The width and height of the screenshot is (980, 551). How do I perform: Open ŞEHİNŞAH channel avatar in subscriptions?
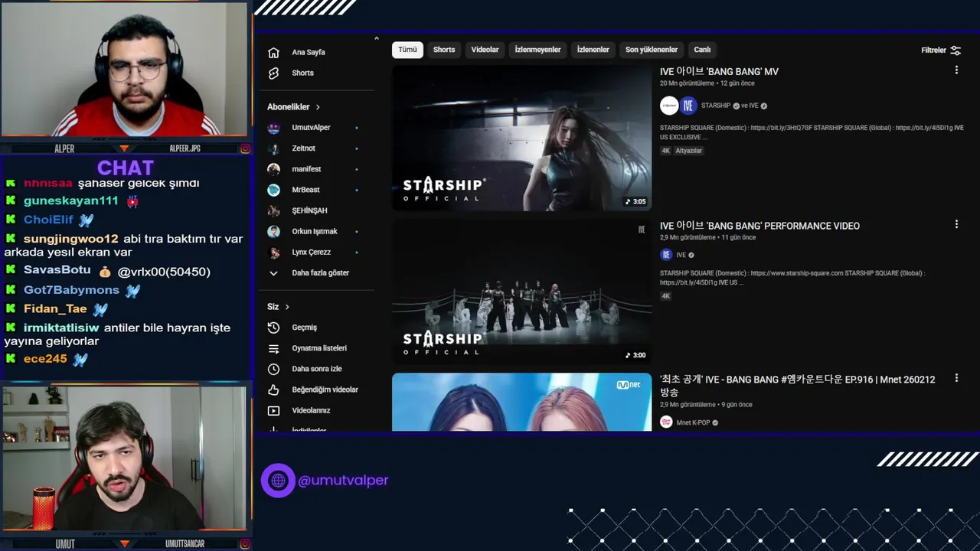pyautogui.click(x=273, y=210)
